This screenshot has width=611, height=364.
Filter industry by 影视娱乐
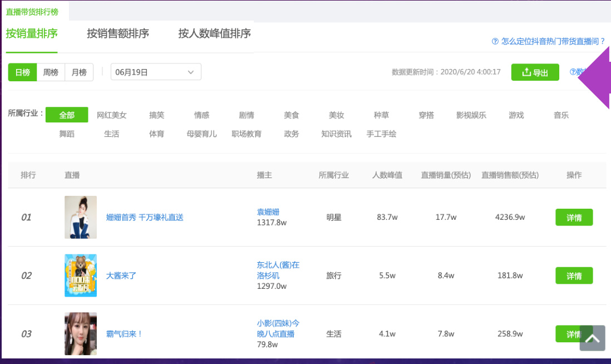click(471, 115)
